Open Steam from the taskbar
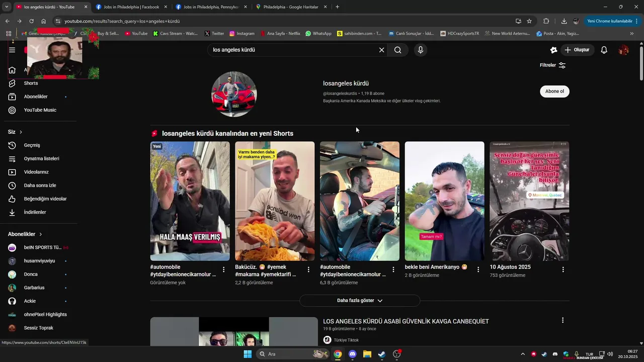 coord(382,354)
